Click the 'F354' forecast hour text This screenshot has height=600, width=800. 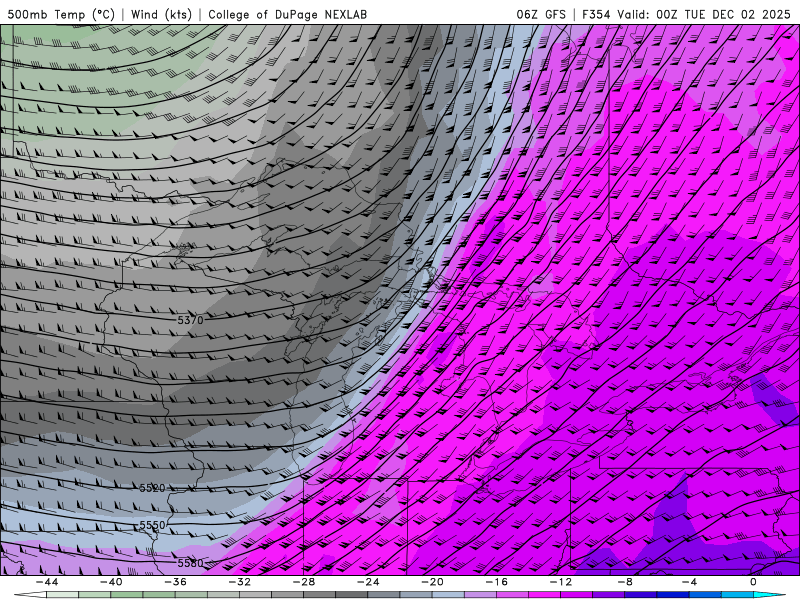click(597, 14)
